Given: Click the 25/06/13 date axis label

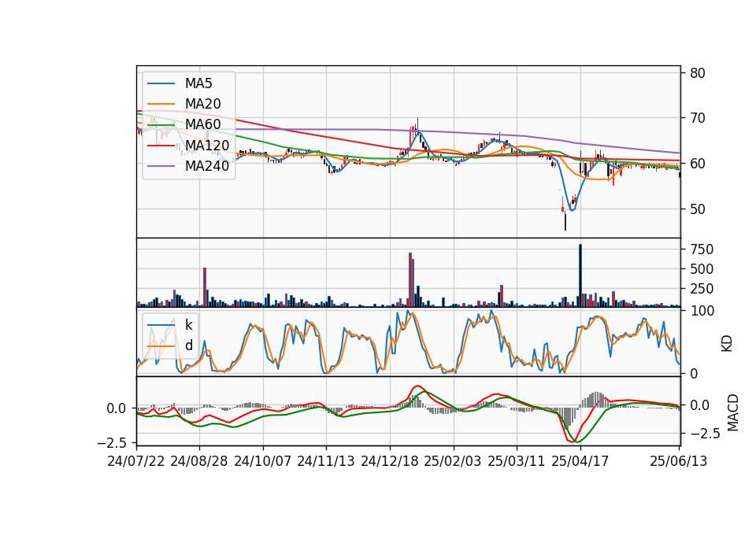Looking at the screenshot, I should tap(679, 461).
